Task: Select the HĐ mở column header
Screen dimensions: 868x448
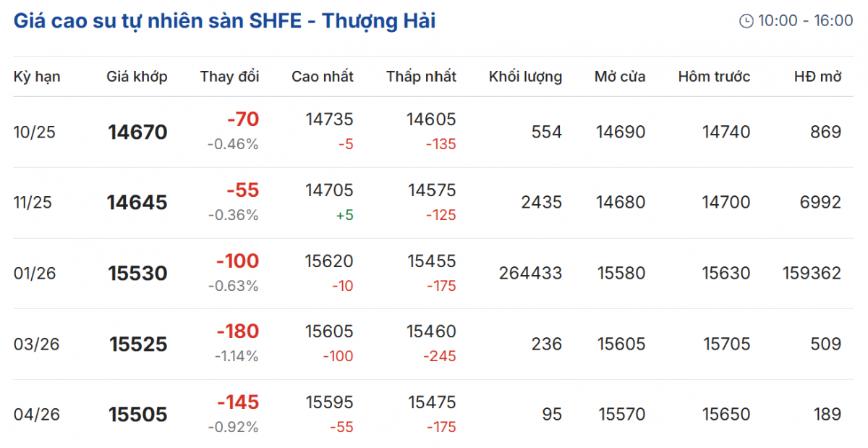Action: click(817, 77)
